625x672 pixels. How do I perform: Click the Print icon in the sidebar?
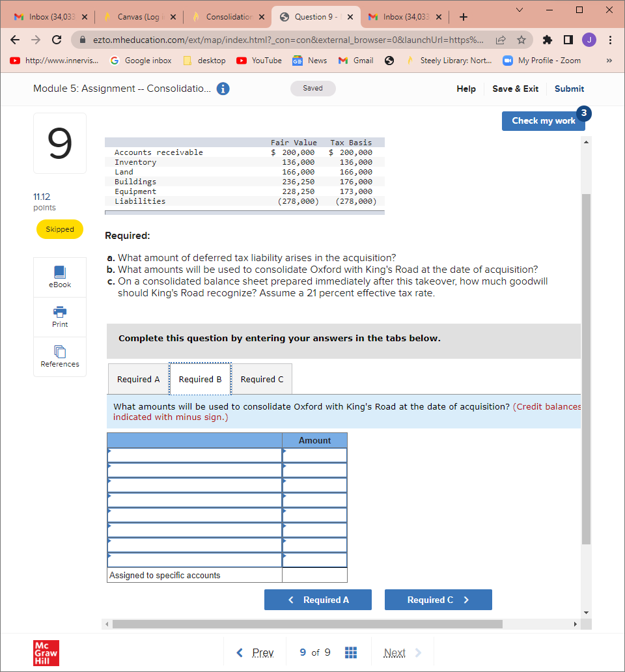(x=59, y=317)
